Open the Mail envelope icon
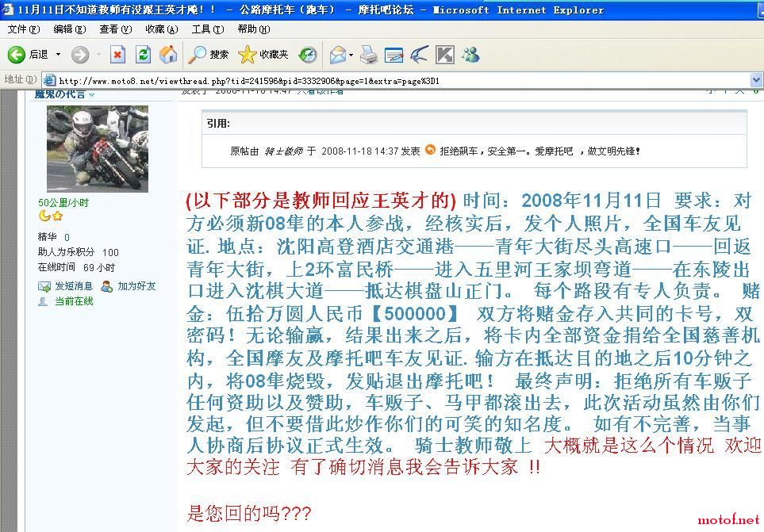The image size is (764, 532). pos(338,55)
